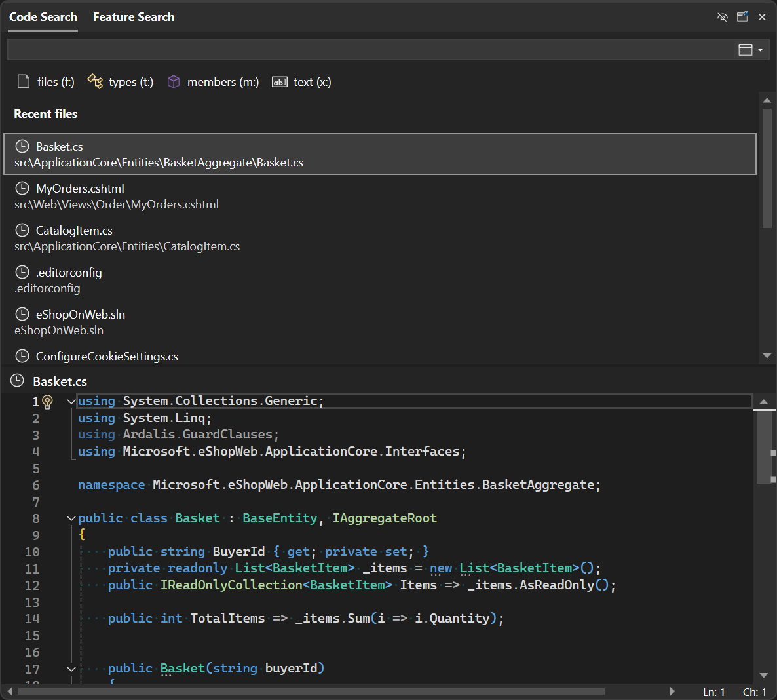This screenshot has height=700, width=777.
Task: Select the files (f:) search filter
Action: coord(45,81)
